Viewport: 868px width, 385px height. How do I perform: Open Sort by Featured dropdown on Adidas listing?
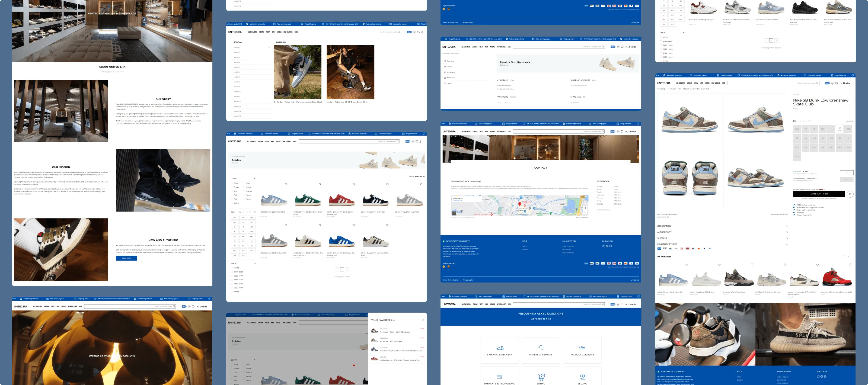point(416,177)
